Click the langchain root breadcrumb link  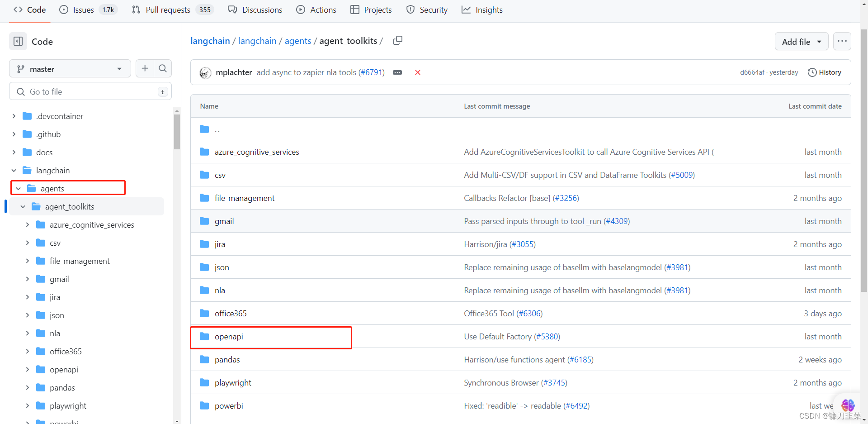click(x=210, y=41)
